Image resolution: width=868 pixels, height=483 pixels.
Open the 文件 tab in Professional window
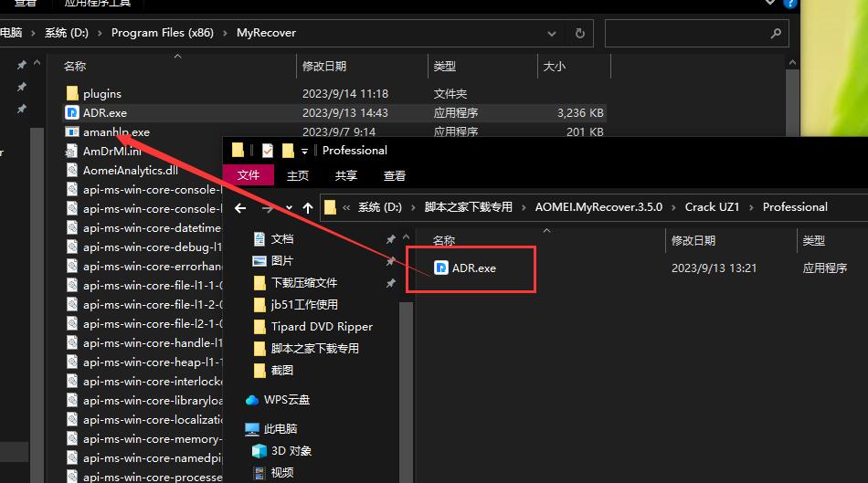click(x=248, y=175)
